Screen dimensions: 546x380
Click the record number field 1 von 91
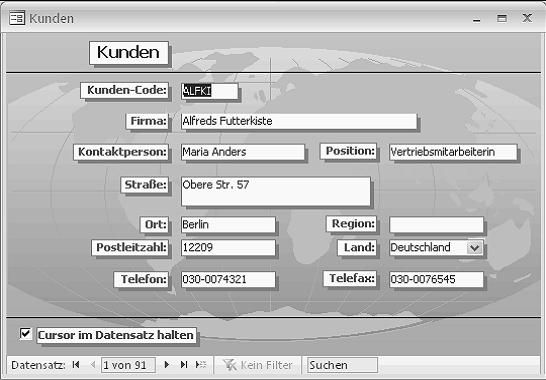pyautogui.click(x=128, y=365)
